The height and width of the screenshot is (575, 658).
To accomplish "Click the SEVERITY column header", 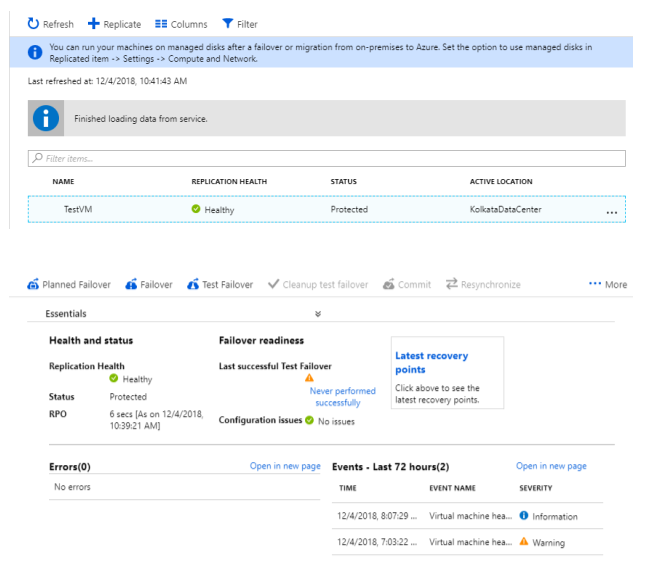I will pyautogui.click(x=535, y=488).
